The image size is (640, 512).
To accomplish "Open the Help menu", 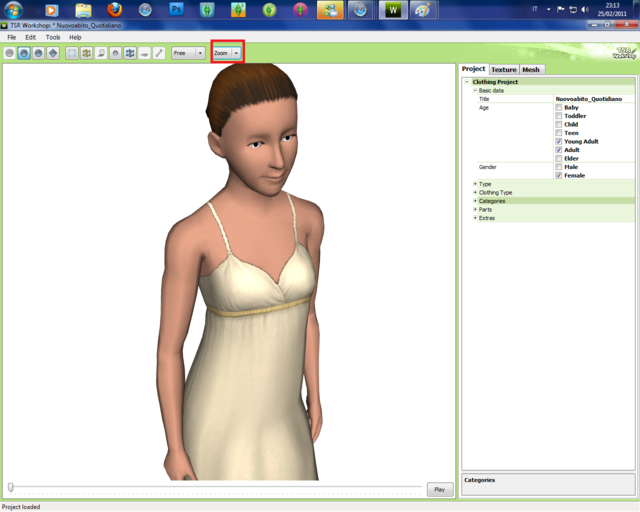I will coord(75,37).
